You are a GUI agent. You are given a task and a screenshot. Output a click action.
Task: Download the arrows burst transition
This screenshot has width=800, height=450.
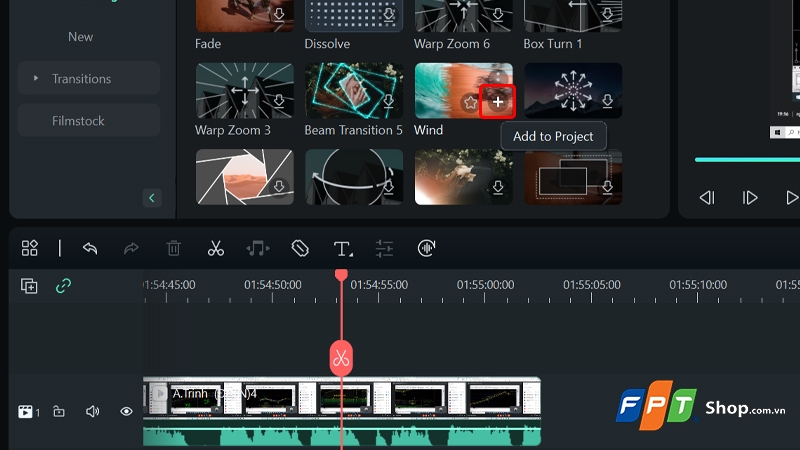point(607,101)
